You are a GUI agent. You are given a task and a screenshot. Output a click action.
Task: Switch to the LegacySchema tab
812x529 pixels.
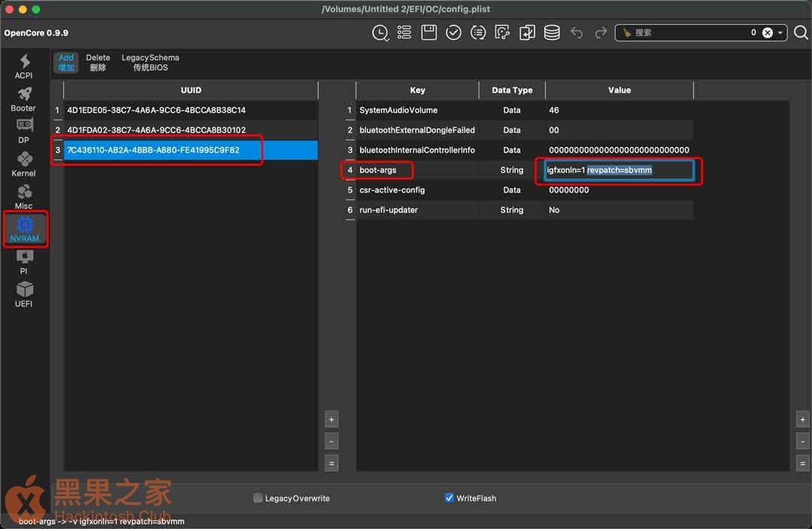click(x=150, y=62)
